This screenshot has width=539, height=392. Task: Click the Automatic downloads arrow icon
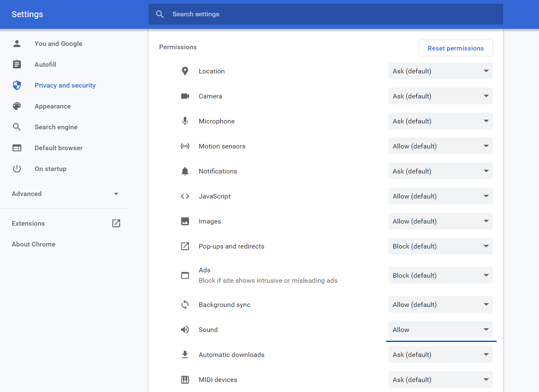coord(185,354)
